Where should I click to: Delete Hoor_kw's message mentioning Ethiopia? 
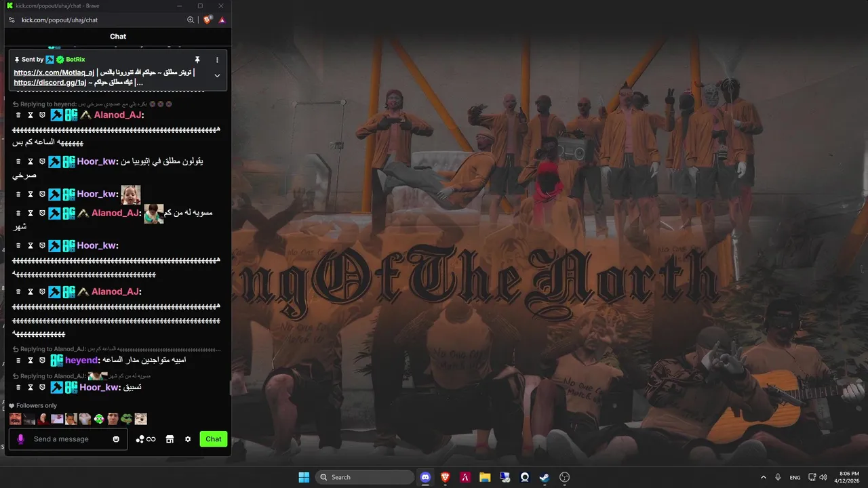[18, 162]
